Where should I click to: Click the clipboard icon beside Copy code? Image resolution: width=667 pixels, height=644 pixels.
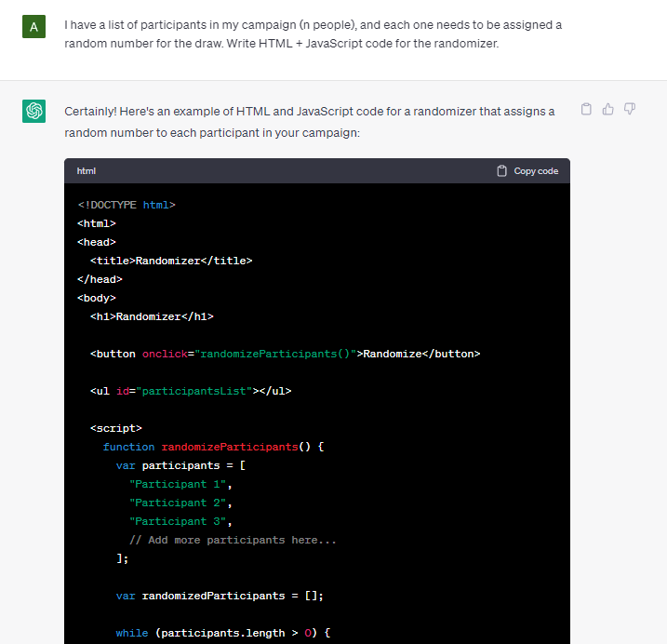502,171
